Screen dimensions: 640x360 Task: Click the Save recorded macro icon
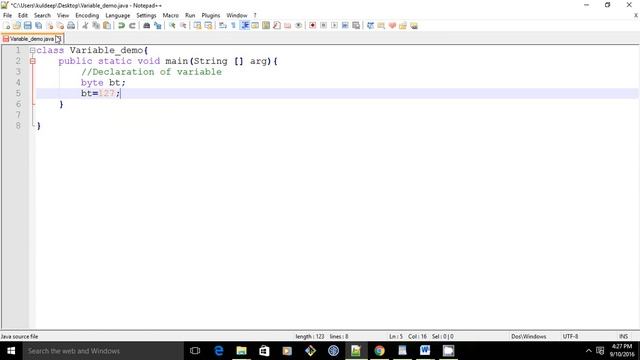point(356,25)
